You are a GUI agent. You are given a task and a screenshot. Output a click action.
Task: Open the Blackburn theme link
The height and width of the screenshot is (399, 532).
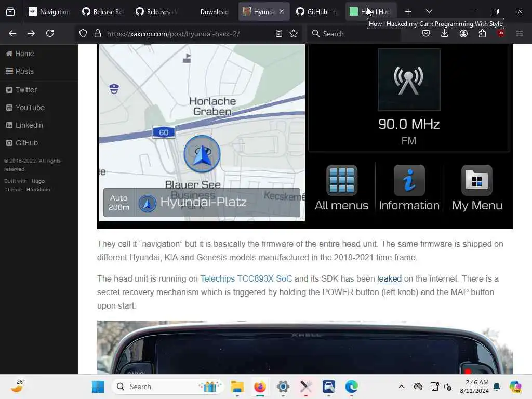pyautogui.click(x=38, y=189)
